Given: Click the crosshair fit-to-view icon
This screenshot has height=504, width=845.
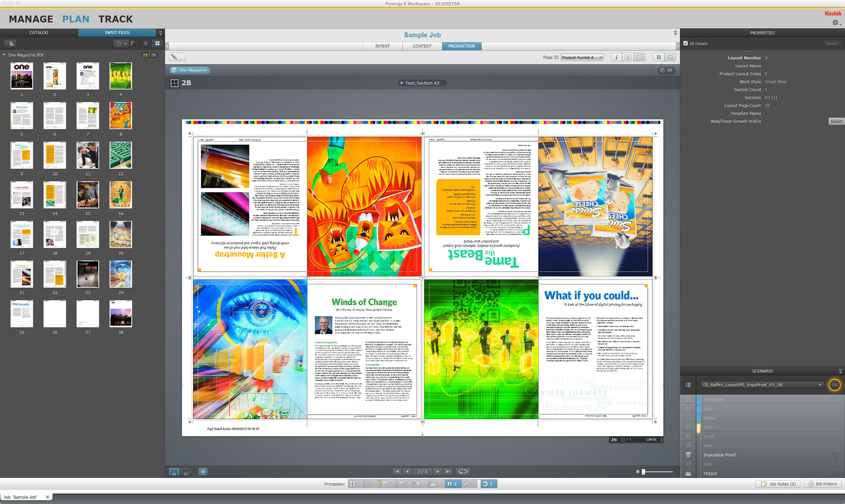Looking at the screenshot, I should [203, 472].
